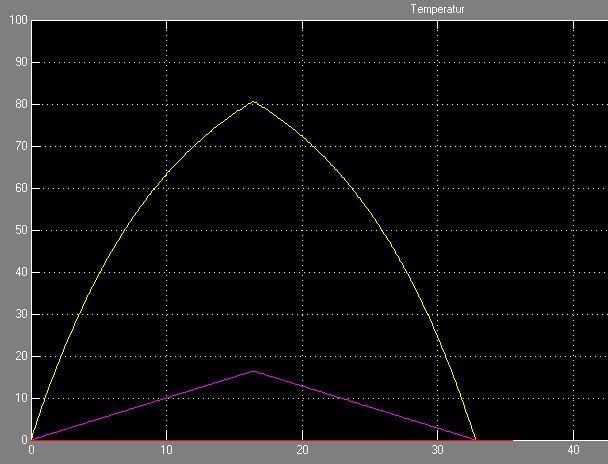Click the x-axis tick label 30
The height and width of the screenshot is (464, 608).
pyautogui.click(x=437, y=451)
